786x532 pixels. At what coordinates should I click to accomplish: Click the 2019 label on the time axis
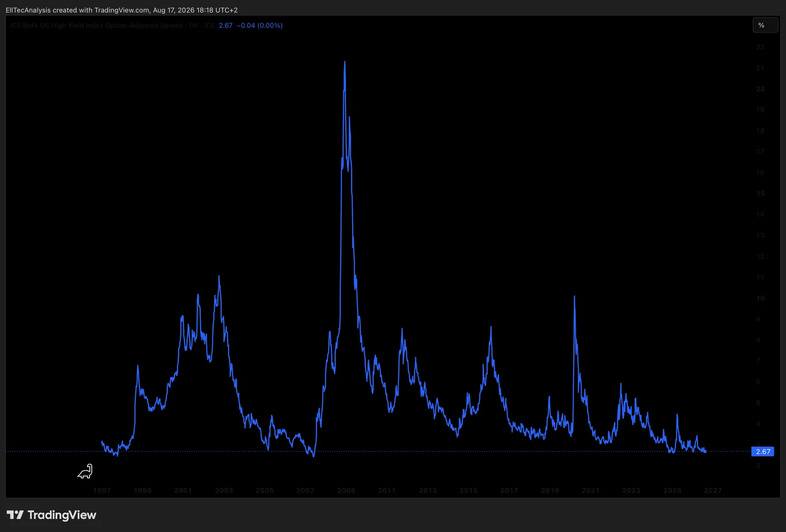(550, 490)
